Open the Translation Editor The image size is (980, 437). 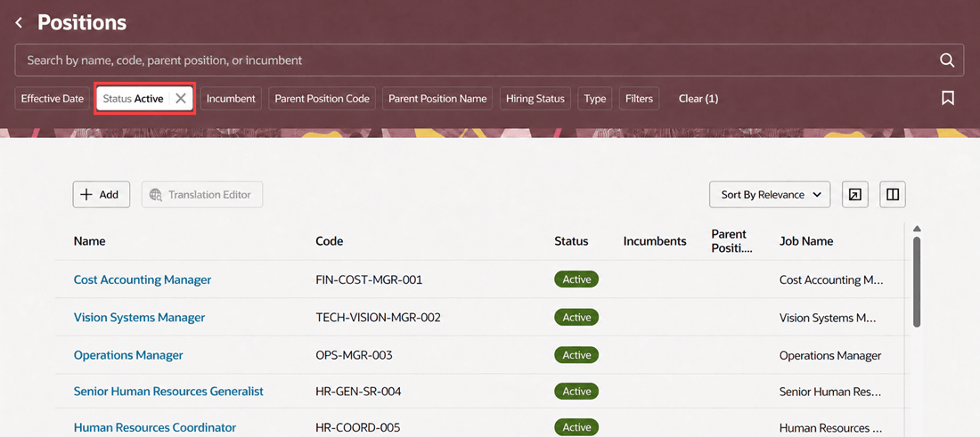click(x=202, y=195)
